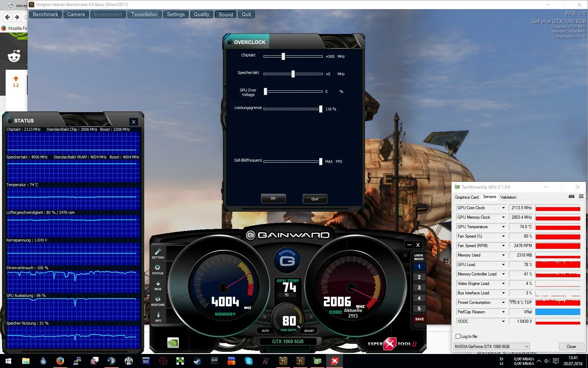This screenshot has height=368, width=588.
Task: Click Firefox back arrow button
Action: click(x=8, y=17)
